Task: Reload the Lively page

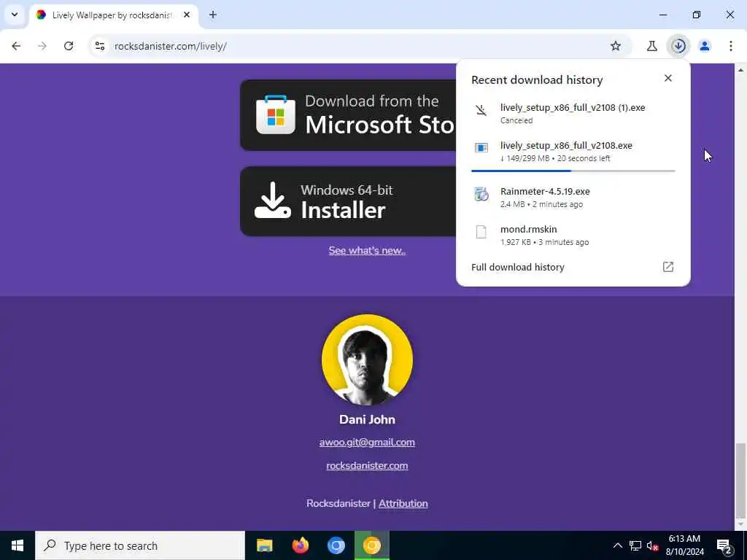Action: (69, 46)
